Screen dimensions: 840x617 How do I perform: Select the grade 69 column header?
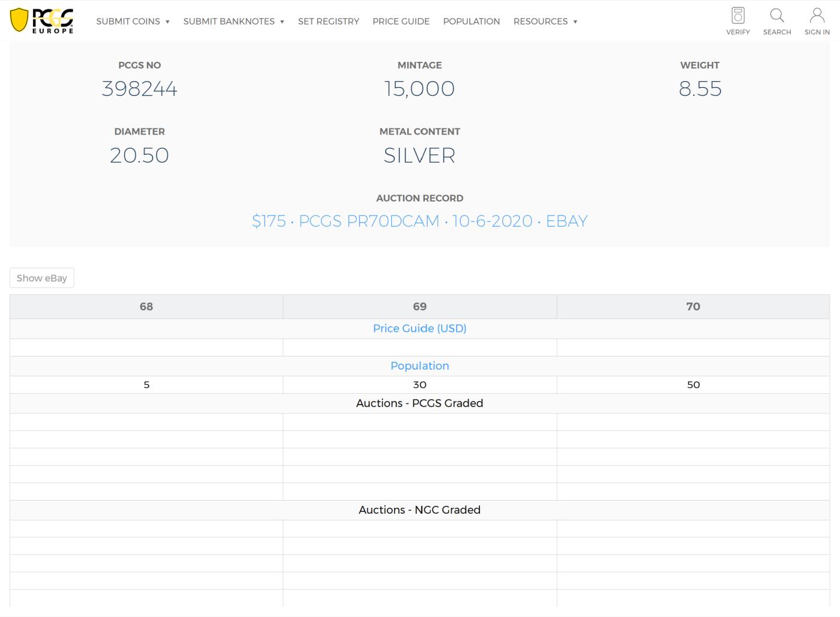tap(419, 307)
